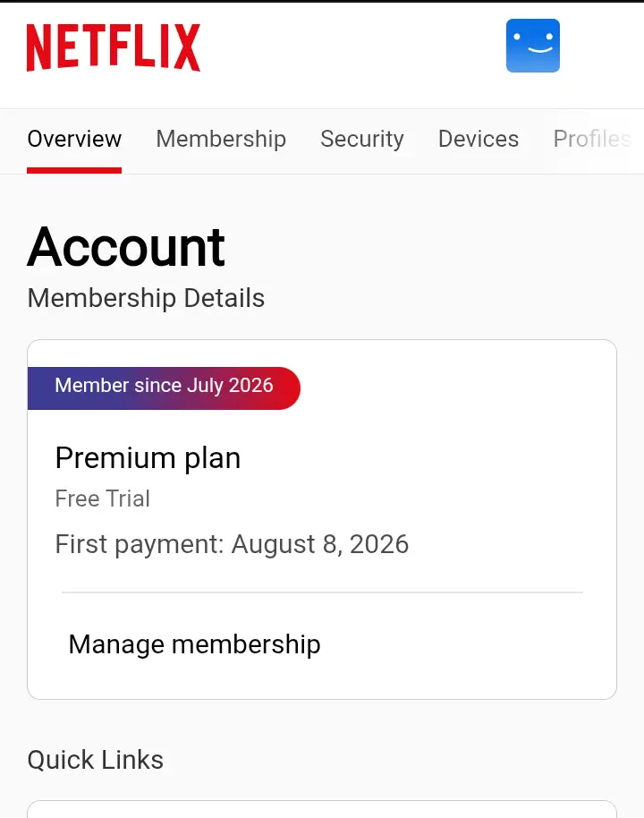Click the Quick Links heading
644x818 pixels.
(x=96, y=760)
